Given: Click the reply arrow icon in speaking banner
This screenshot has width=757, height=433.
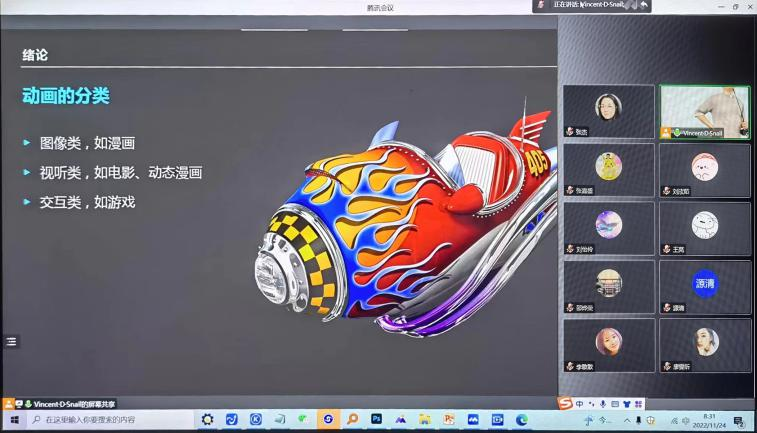Looking at the screenshot, I should (645, 5).
